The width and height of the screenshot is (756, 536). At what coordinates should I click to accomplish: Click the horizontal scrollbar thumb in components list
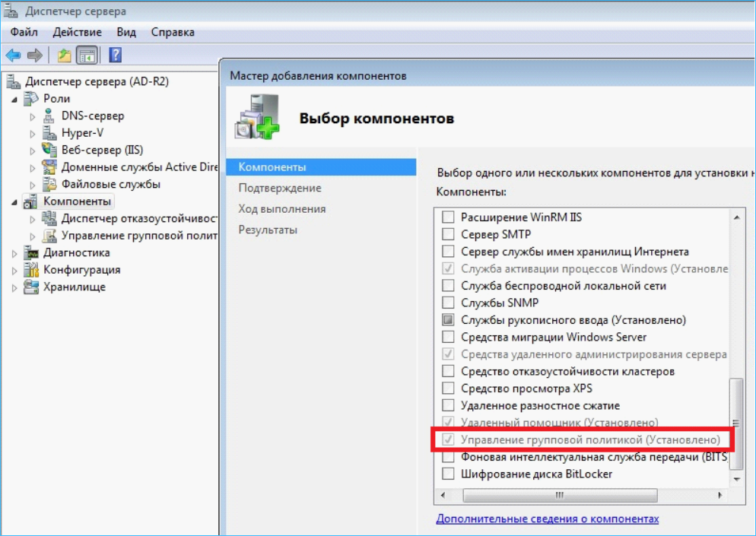(x=560, y=495)
